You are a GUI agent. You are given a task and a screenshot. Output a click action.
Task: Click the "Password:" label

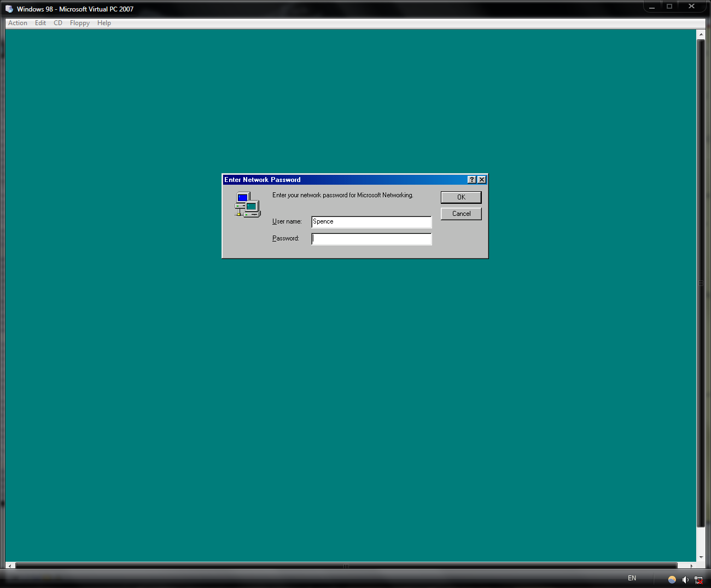click(x=285, y=238)
